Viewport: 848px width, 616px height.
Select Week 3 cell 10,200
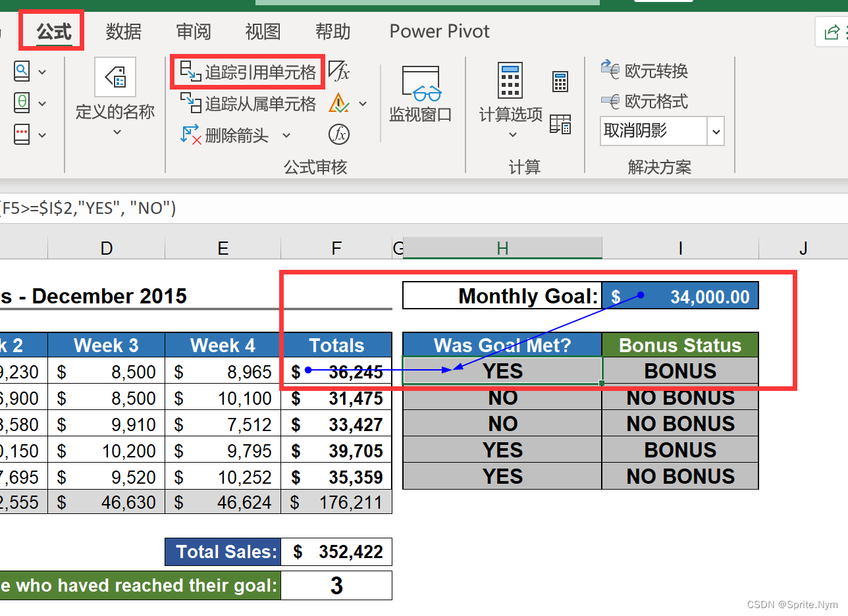click(x=107, y=451)
